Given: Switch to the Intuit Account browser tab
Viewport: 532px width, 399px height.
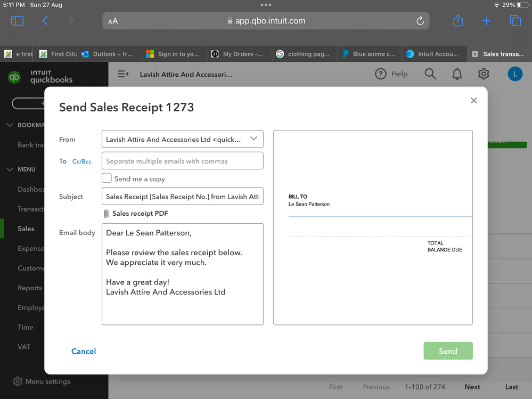Looking at the screenshot, I should click(432, 54).
